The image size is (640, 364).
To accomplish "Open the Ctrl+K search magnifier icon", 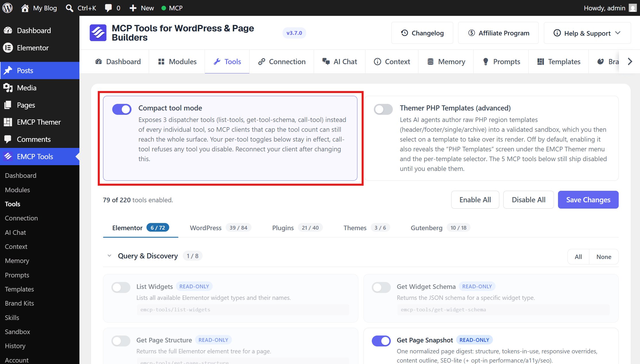I will pyautogui.click(x=69, y=8).
